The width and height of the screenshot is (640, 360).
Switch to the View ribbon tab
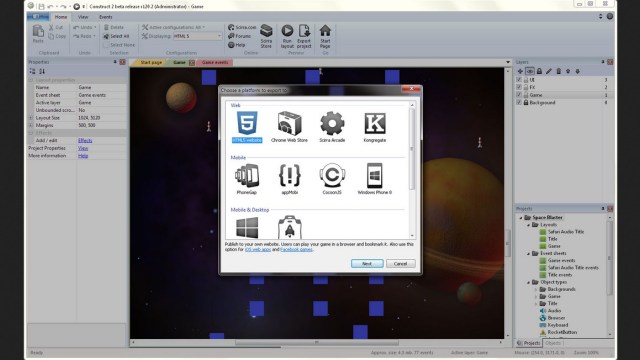point(83,17)
